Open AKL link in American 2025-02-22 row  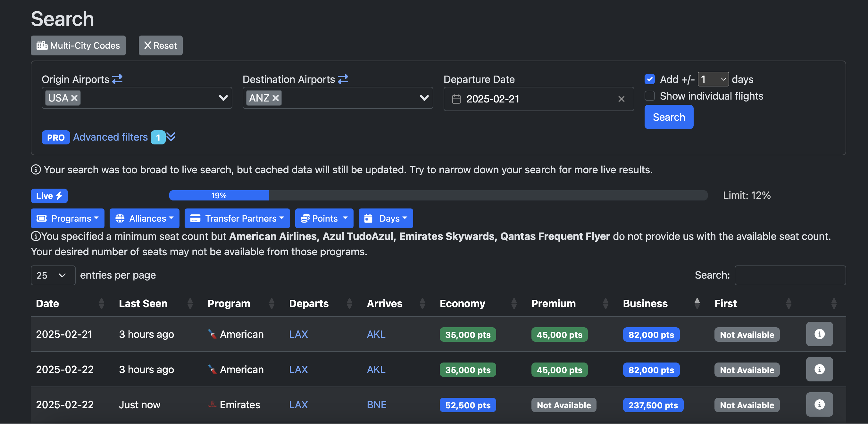pyautogui.click(x=376, y=370)
